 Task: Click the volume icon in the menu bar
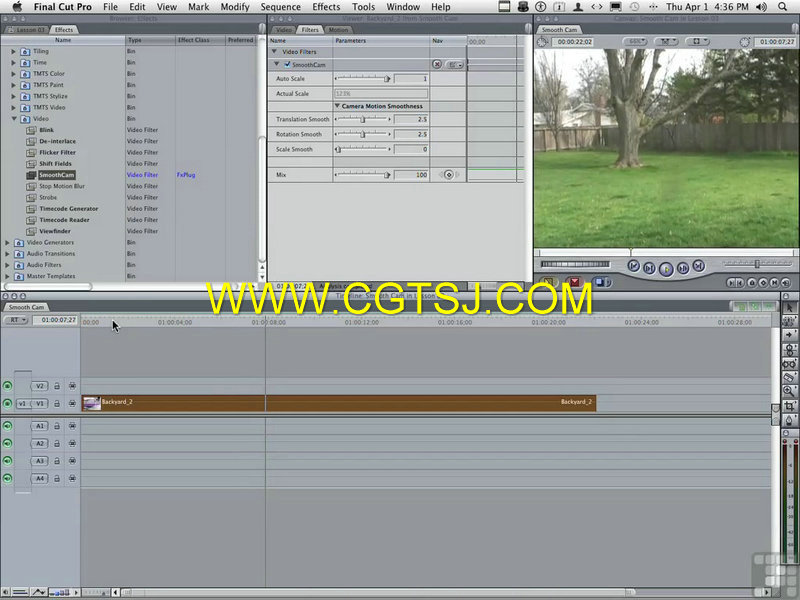pyautogui.click(x=761, y=7)
